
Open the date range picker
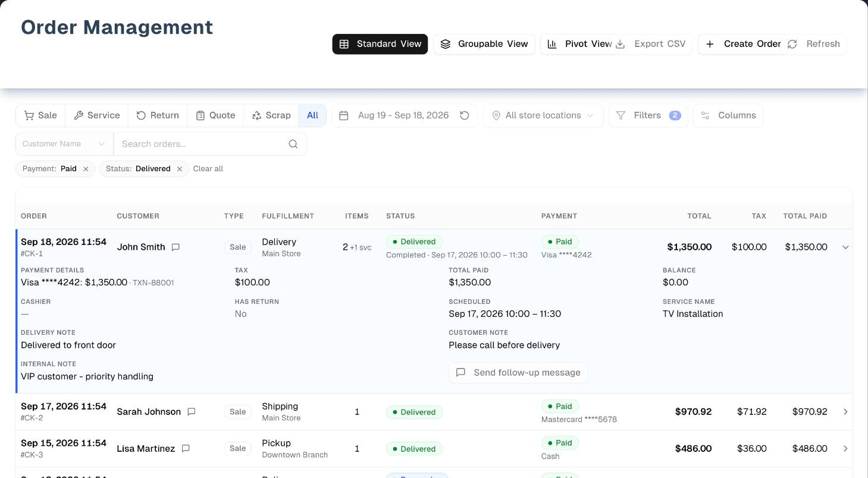tap(394, 115)
